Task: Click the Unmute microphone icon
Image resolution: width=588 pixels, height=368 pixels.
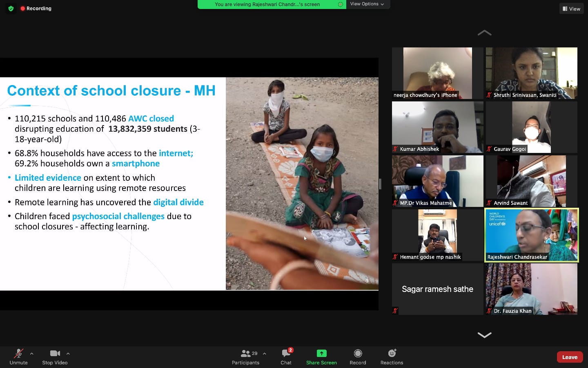Action: point(18,353)
